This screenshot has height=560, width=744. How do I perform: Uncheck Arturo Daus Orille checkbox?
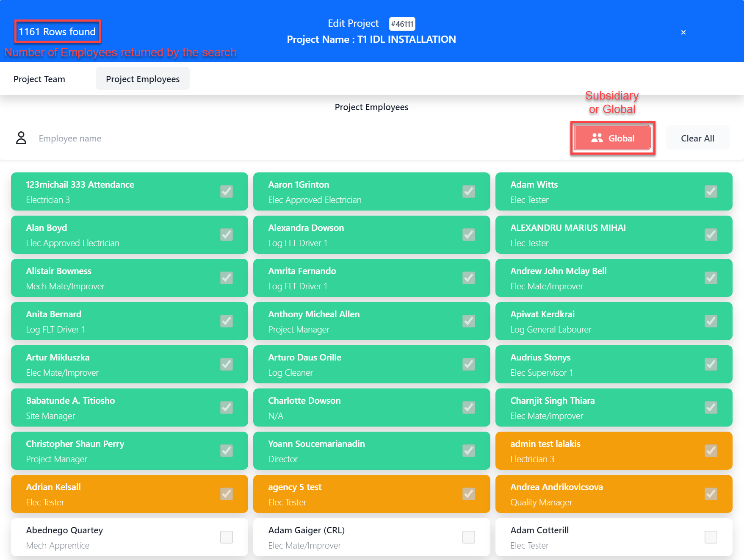tap(469, 364)
